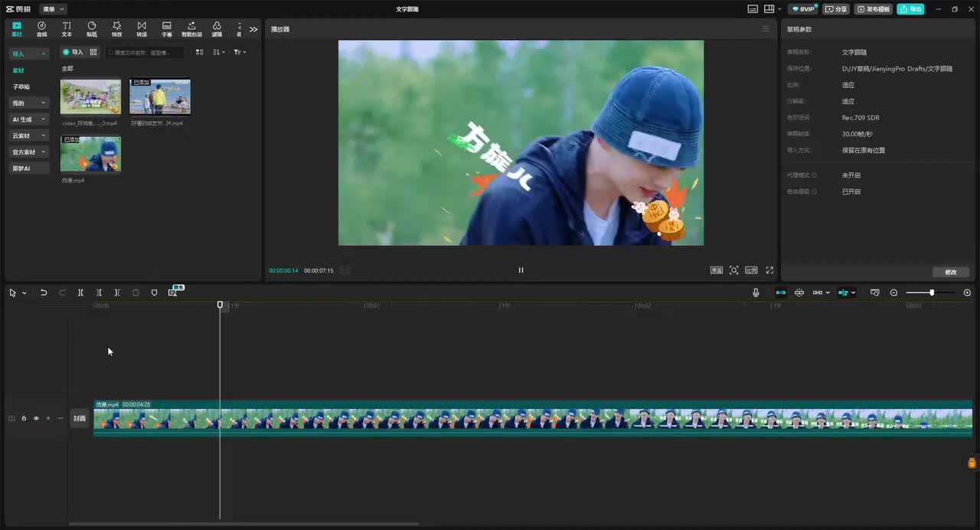
Task: Expand the 导入 dropdown in left sidebar
Action: [29, 54]
